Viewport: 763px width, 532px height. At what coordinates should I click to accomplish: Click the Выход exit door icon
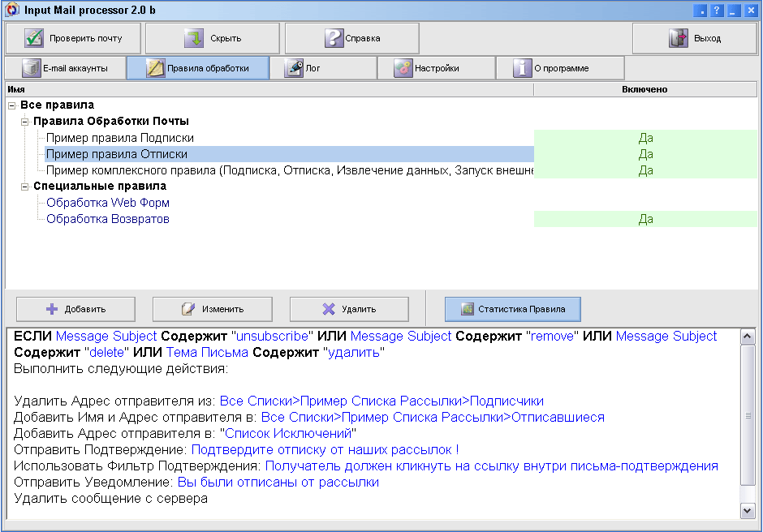pyautogui.click(x=678, y=38)
